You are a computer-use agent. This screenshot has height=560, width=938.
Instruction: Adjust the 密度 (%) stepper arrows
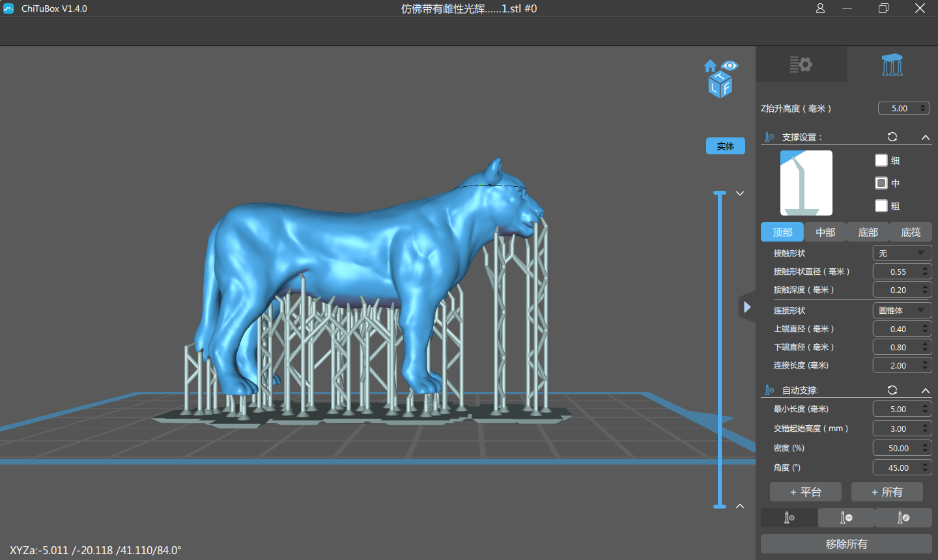point(926,448)
